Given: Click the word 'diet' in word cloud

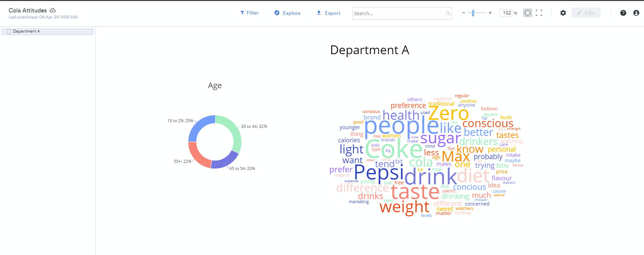Looking at the screenshot, I should 473,176.
